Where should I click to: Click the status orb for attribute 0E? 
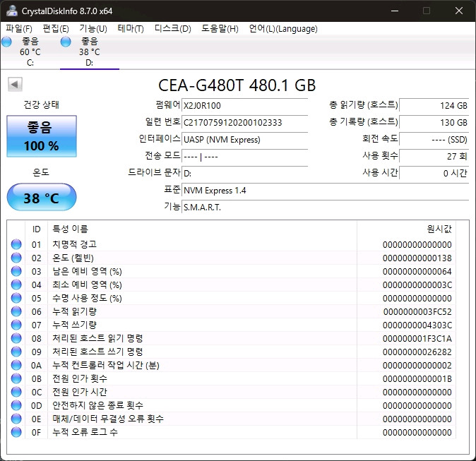point(16,419)
